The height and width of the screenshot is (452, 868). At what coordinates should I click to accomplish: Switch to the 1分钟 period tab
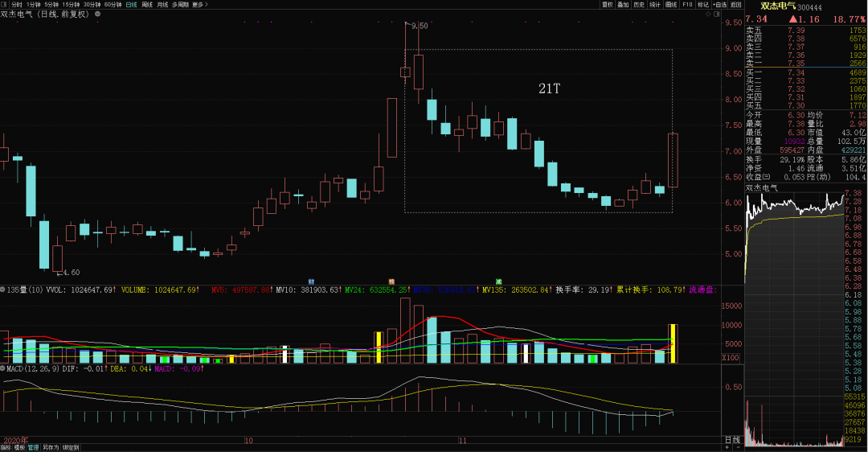(x=34, y=5)
